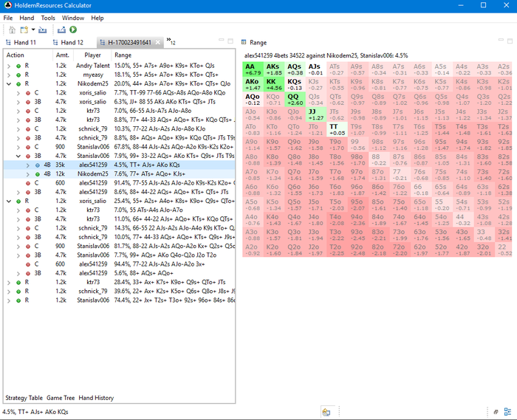Select the xoris_salio 3B 6.3% row
The image size is (517, 420).
point(120,102)
